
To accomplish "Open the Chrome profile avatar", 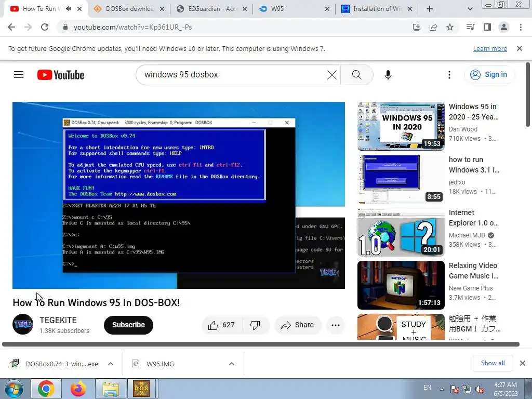I will point(504,27).
